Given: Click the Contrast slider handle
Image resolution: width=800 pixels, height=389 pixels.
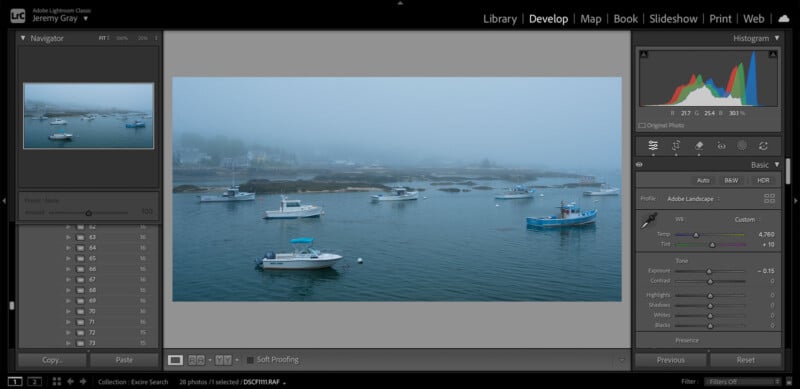Looking at the screenshot, I should click(x=710, y=281).
